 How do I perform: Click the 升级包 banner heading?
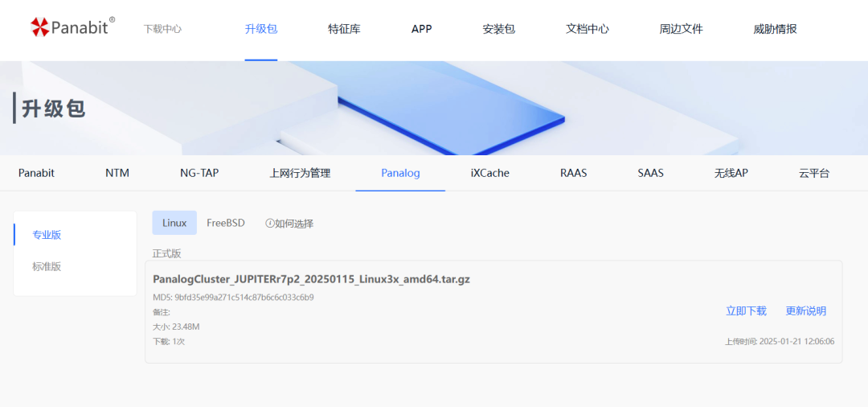pos(54,109)
